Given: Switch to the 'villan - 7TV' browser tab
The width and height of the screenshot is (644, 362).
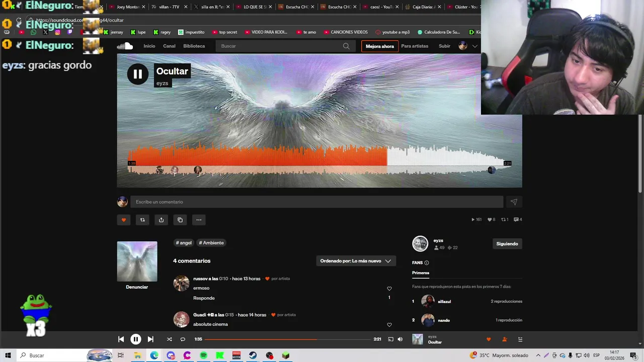Looking at the screenshot, I should (169, 7).
